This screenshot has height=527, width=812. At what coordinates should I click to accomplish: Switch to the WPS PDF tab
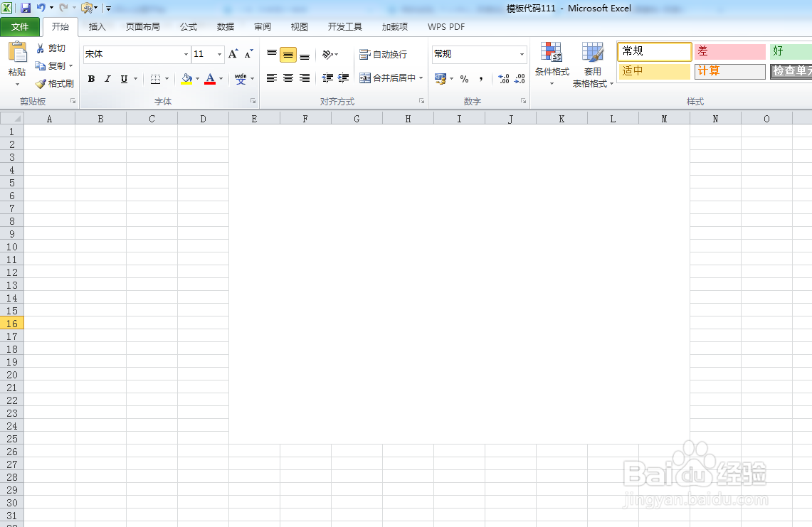[446, 27]
